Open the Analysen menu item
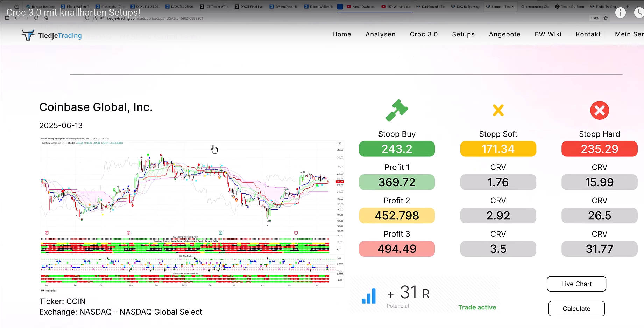Viewport: 644px width, 328px height. tap(380, 34)
